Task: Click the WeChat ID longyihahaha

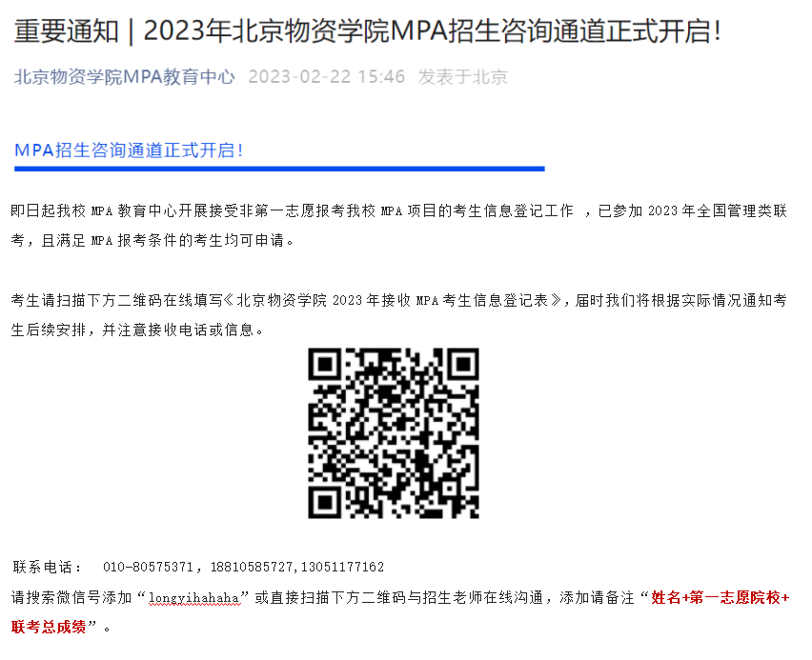Action: pyautogui.click(x=193, y=598)
